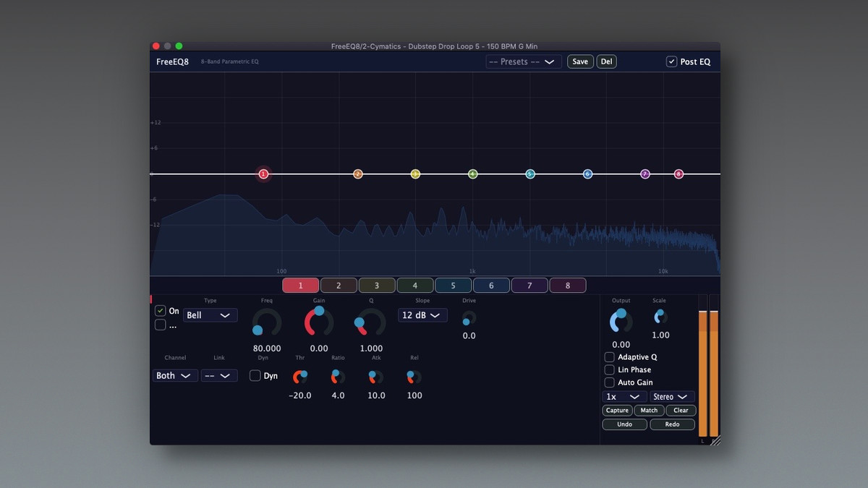Click the Capture button
Screen dimensions: 868x488
617,411
